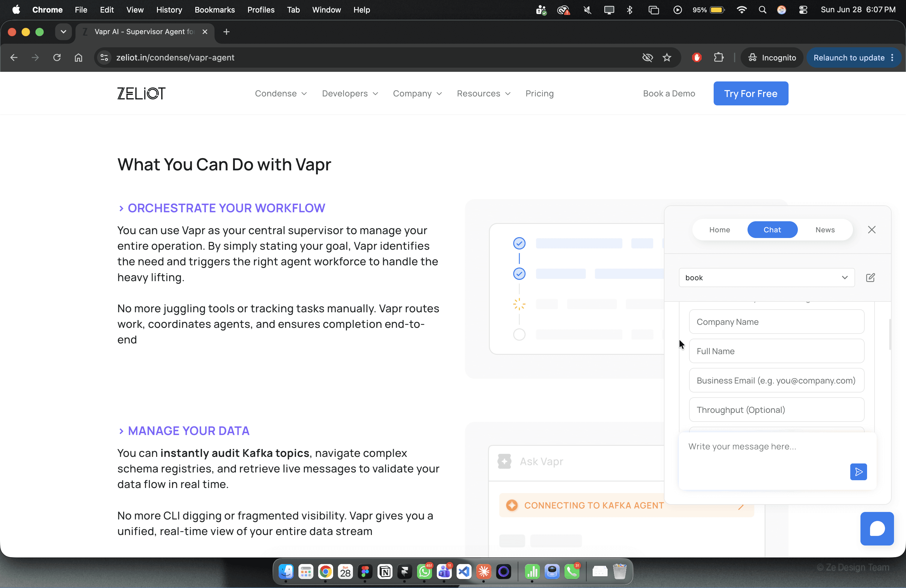906x588 pixels.
Task: Open the Apple menu
Action: click(16, 10)
